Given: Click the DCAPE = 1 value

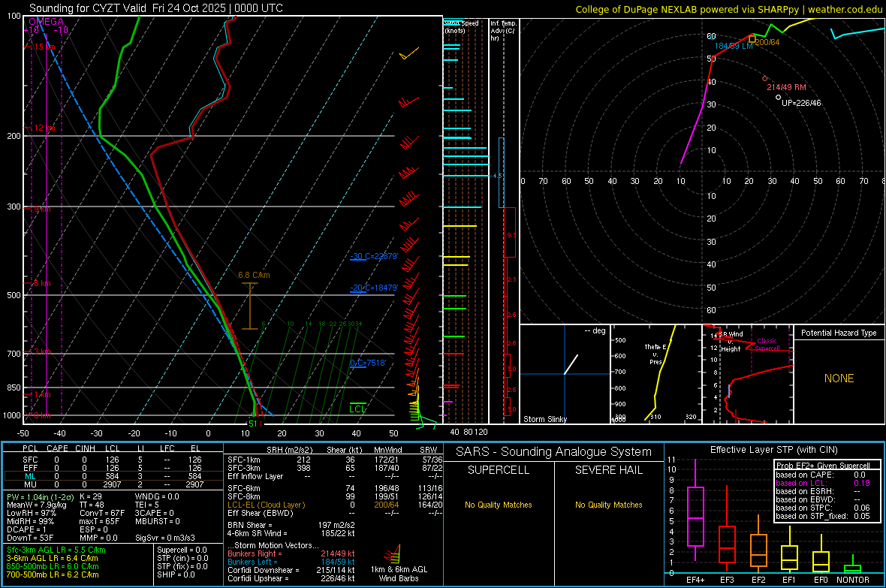Looking at the screenshot, I should [26, 529].
